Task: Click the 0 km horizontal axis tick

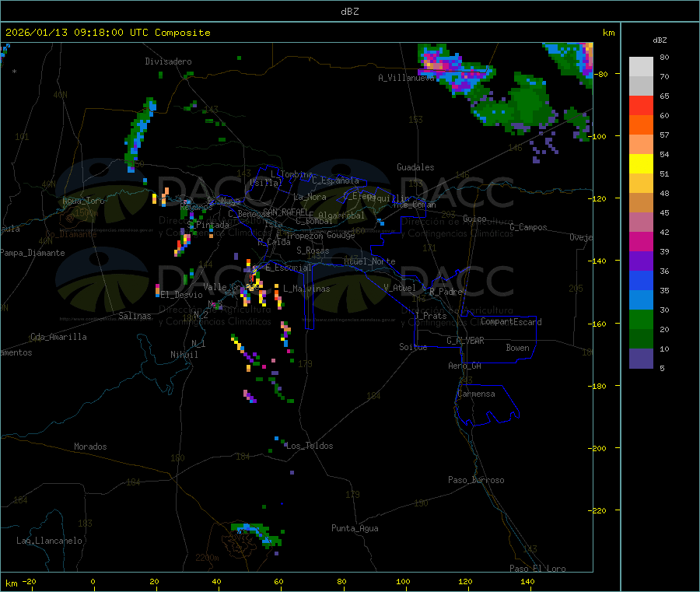Action: pyautogui.click(x=93, y=581)
